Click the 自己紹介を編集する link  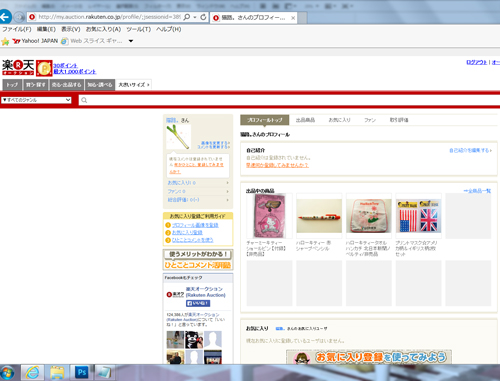coord(470,151)
